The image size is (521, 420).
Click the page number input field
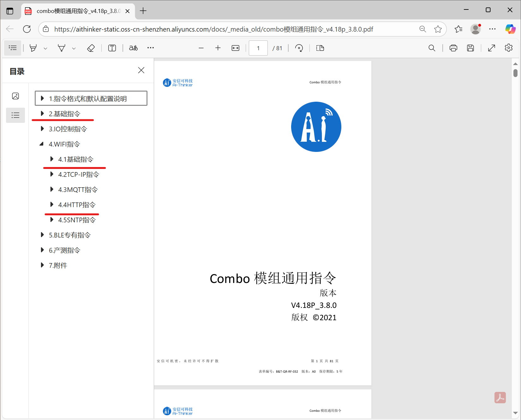point(258,48)
